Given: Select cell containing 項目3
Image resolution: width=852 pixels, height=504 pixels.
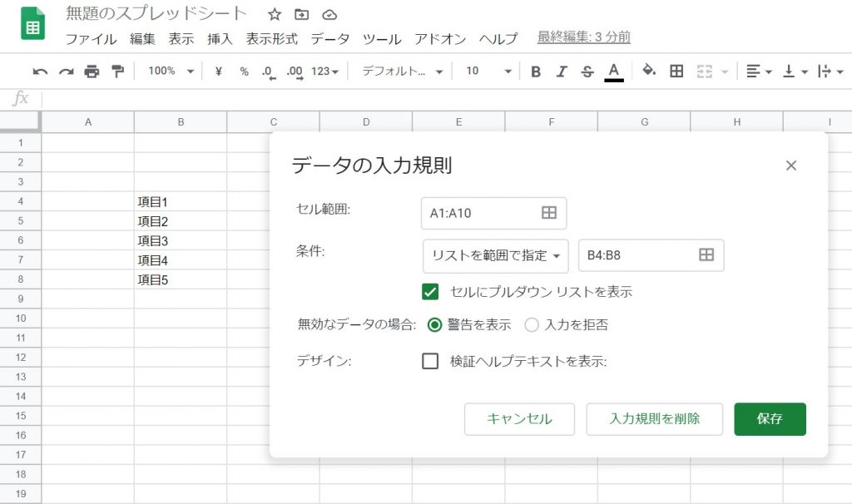Looking at the screenshot, I should point(181,240).
